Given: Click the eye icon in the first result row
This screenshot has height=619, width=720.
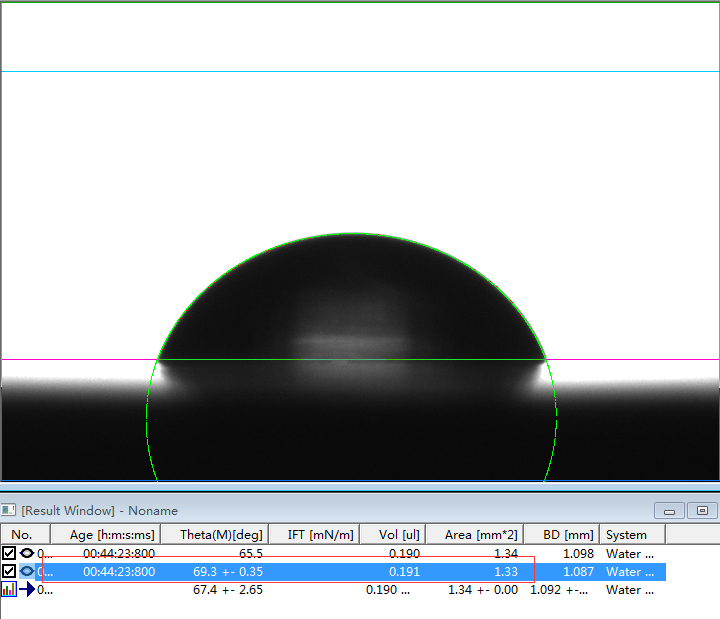Looking at the screenshot, I should 26,553.
